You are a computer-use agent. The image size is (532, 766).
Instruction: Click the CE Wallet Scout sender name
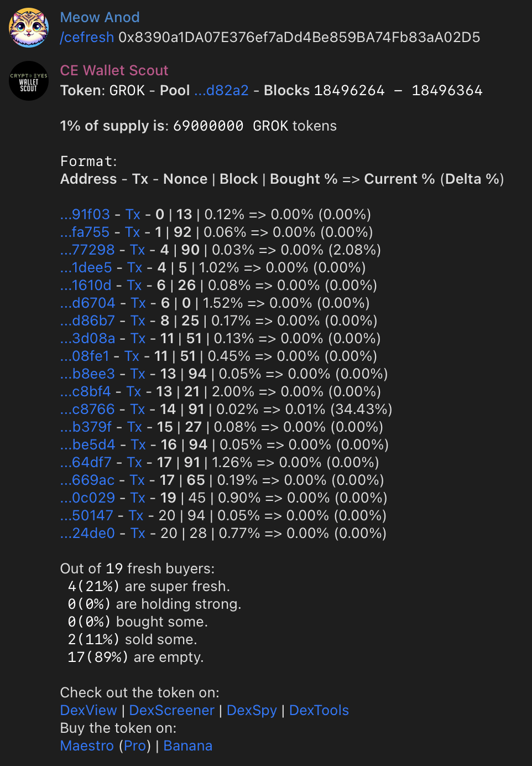tap(114, 71)
